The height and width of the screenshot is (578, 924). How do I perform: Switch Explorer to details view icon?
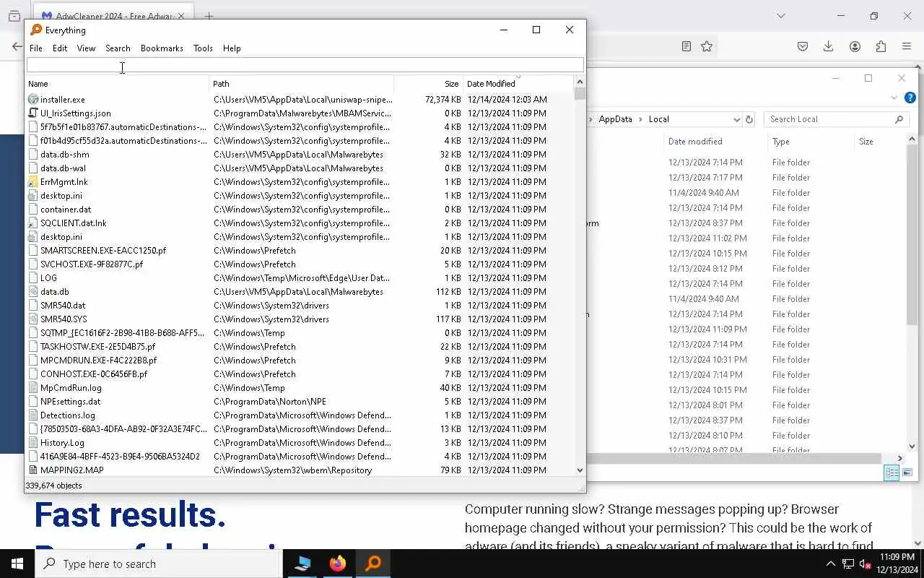[892, 473]
